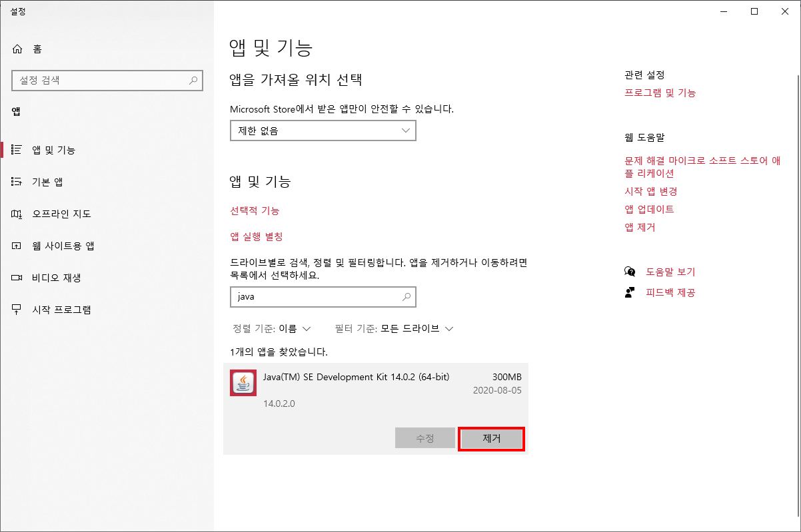This screenshot has width=801, height=532.
Task: Click the Home icon in the sidebar
Action: (17, 49)
